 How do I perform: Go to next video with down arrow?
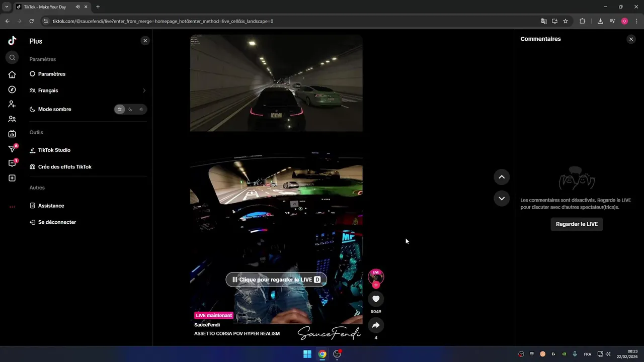pyautogui.click(x=502, y=198)
